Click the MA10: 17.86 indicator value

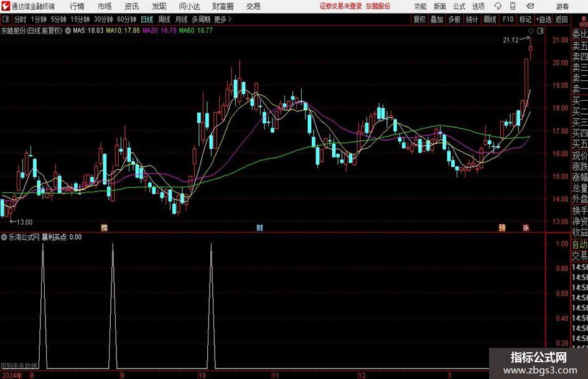pyautogui.click(x=123, y=30)
